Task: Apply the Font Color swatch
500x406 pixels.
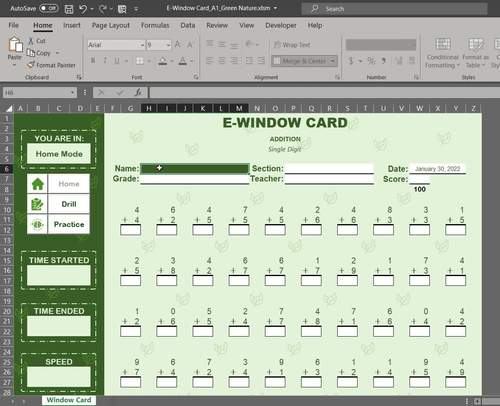Action: (x=182, y=61)
